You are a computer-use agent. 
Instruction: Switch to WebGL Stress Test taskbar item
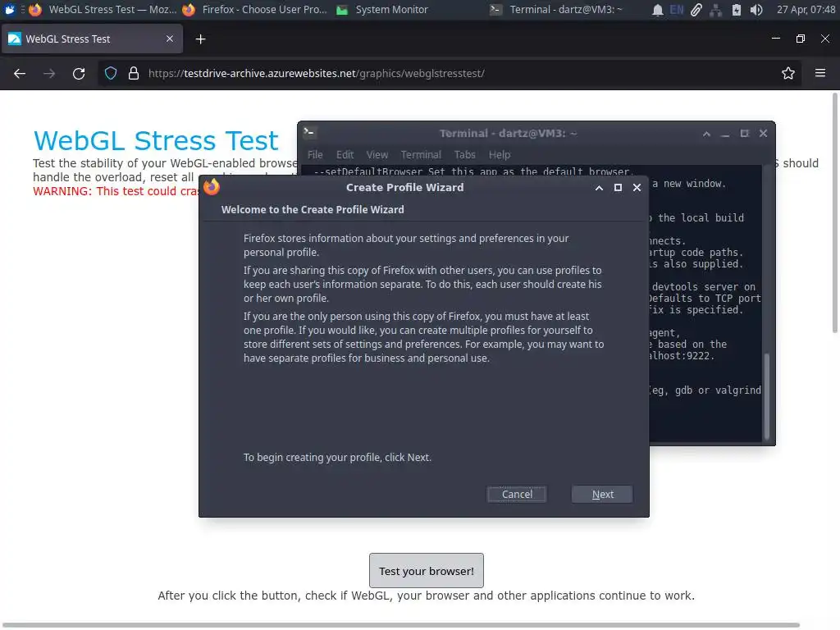104,9
